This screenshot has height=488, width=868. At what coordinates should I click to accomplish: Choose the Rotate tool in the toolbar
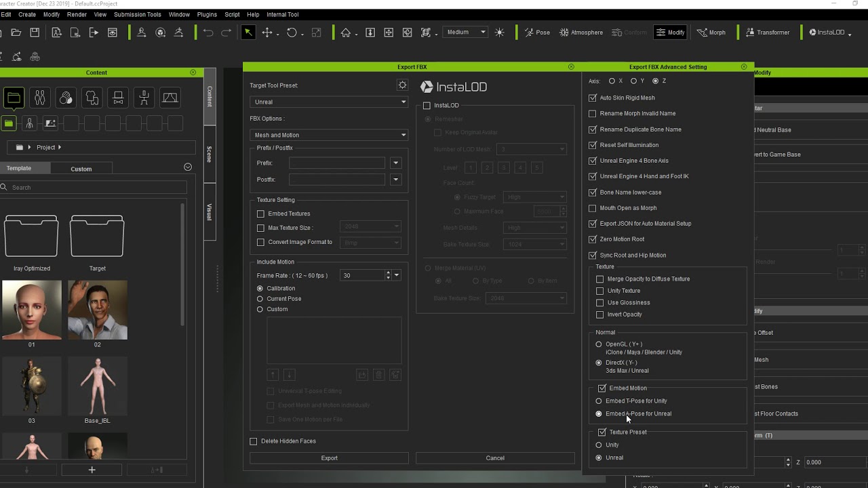[x=292, y=32]
